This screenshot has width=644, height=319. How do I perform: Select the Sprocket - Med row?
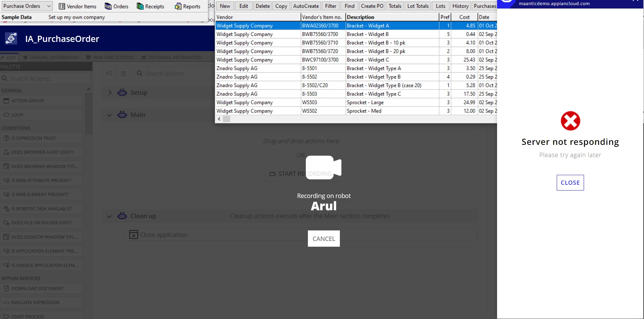click(x=356, y=111)
